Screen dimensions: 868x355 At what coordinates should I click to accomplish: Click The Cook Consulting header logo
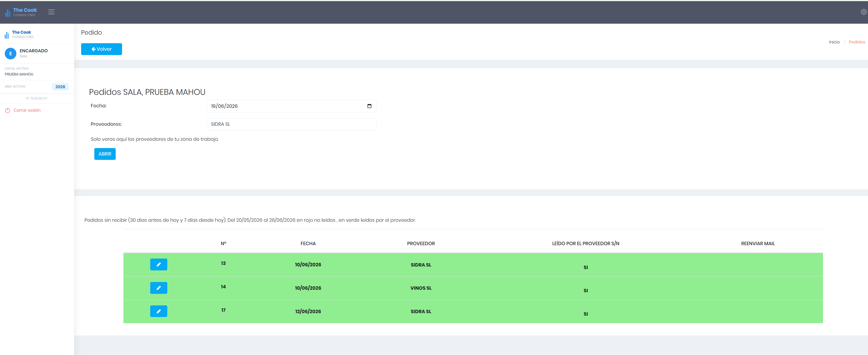click(x=21, y=12)
